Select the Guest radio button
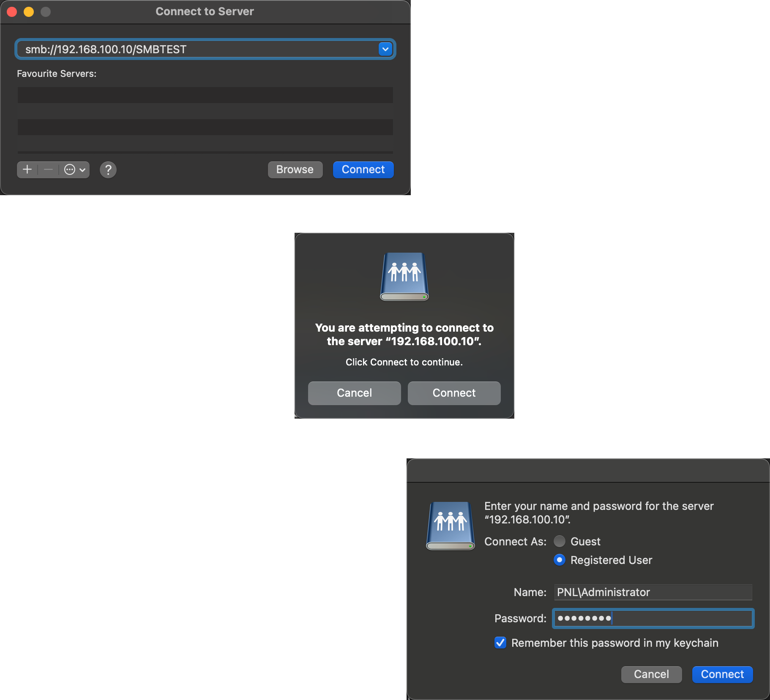The height and width of the screenshot is (700, 770). (560, 541)
